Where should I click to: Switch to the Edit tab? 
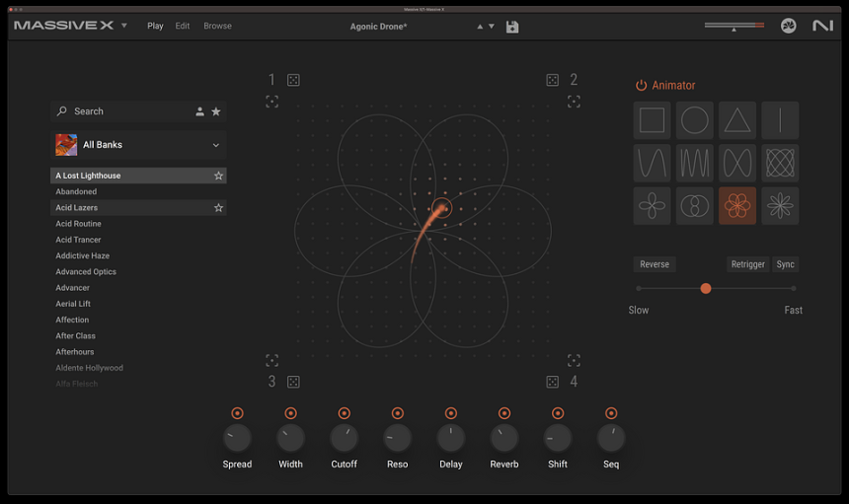coord(183,26)
